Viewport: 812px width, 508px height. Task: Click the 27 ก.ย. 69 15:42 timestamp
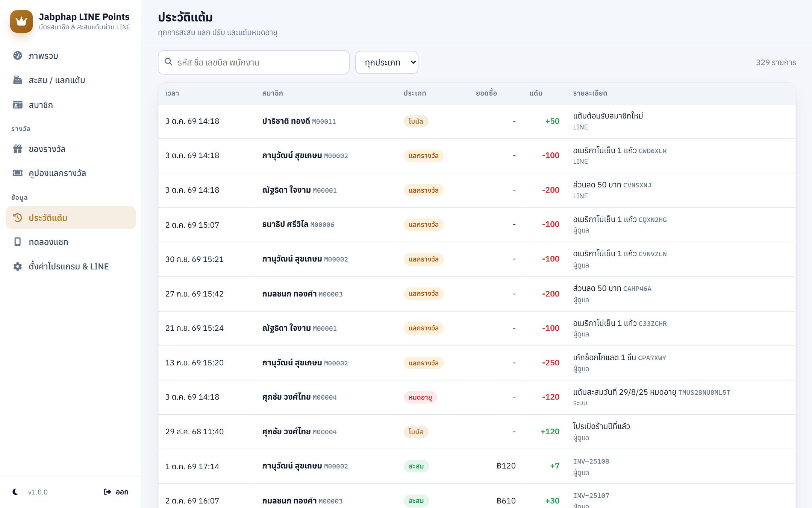pyautogui.click(x=194, y=294)
